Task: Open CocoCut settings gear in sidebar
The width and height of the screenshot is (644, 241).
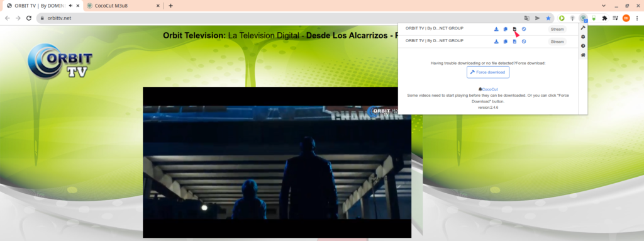Action: click(583, 36)
